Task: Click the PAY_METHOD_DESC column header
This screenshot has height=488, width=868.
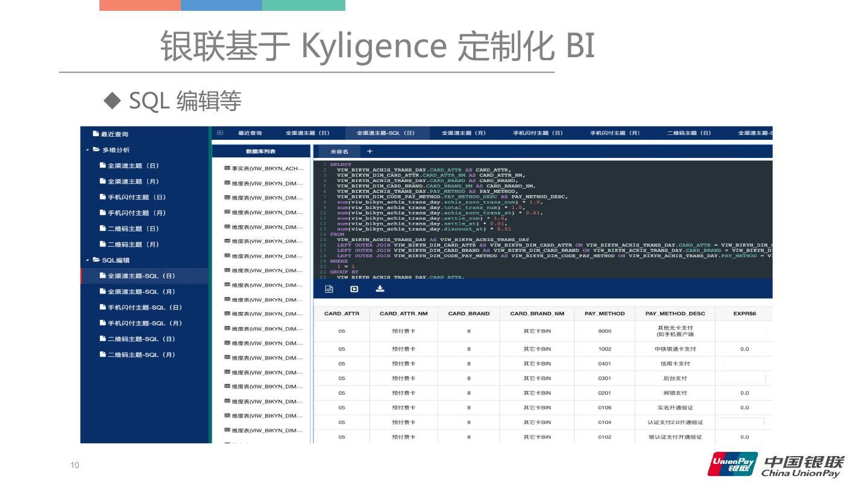Action: pos(675,314)
